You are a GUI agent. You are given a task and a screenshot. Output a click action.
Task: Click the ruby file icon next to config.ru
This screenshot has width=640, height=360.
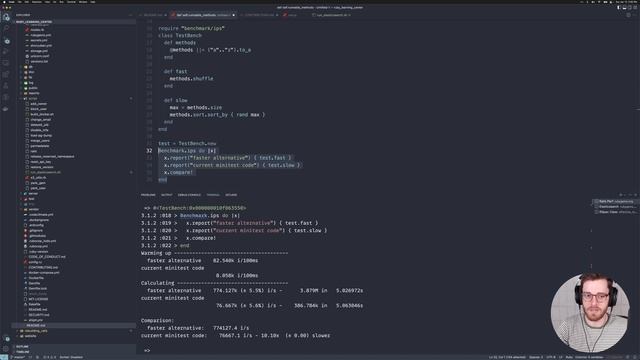point(26,262)
